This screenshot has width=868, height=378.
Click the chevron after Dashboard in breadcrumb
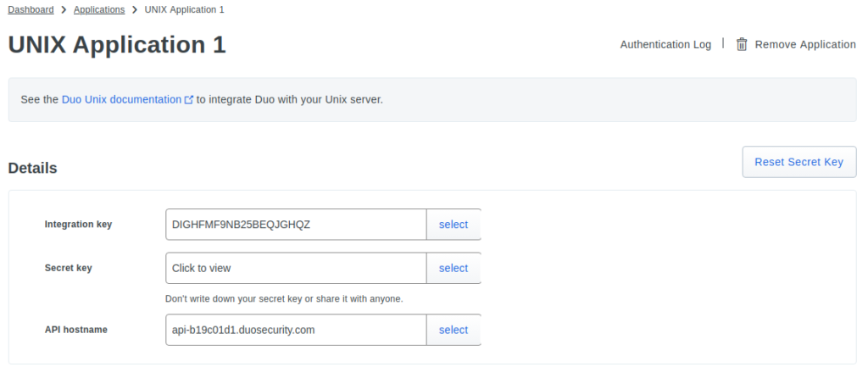click(64, 10)
